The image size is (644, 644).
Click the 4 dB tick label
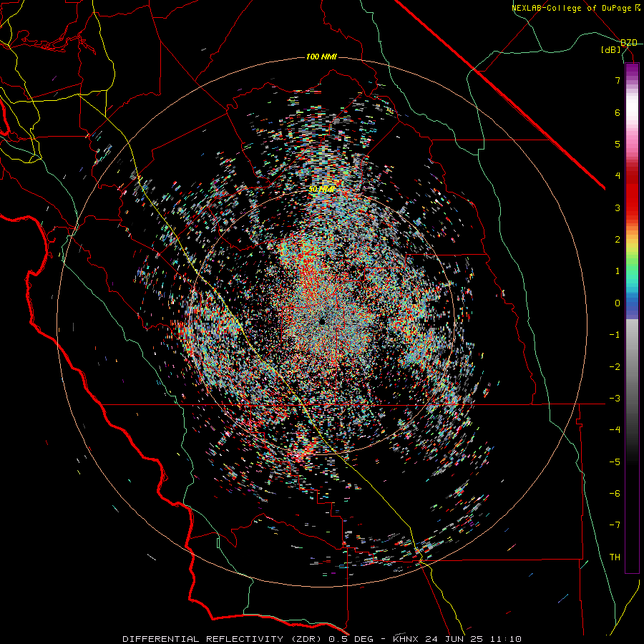(618, 176)
